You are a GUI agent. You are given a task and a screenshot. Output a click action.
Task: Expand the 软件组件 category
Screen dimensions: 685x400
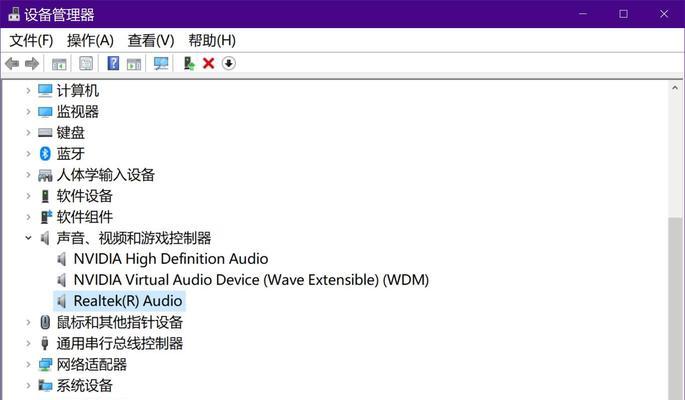pyautogui.click(x=28, y=217)
